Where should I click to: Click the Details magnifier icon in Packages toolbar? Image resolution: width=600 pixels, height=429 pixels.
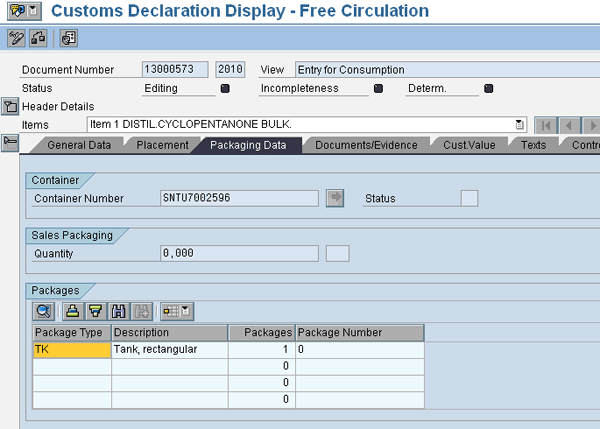(44, 311)
